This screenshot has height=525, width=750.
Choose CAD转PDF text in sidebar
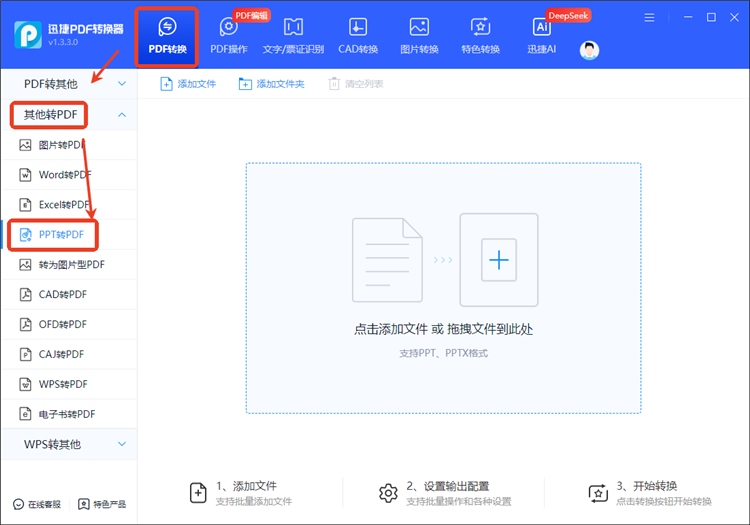(63, 295)
